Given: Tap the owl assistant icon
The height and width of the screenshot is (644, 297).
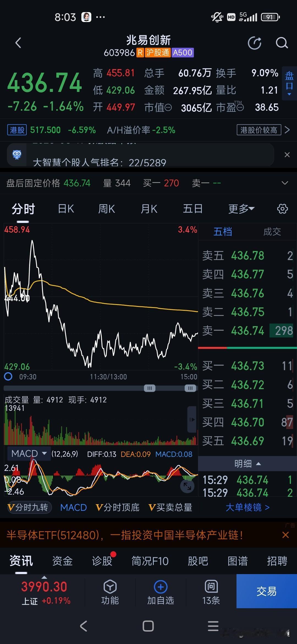Looking at the screenshot, I should click(17, 154).
